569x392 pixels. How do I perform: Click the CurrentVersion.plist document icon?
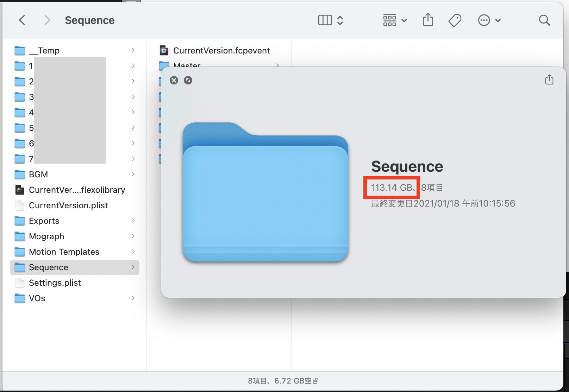[20, 206]
